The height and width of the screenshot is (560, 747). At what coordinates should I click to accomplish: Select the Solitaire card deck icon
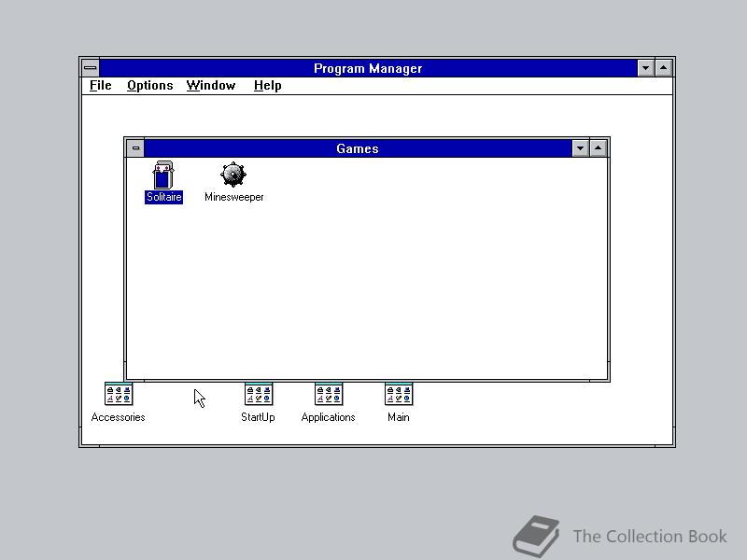[162, 175]
